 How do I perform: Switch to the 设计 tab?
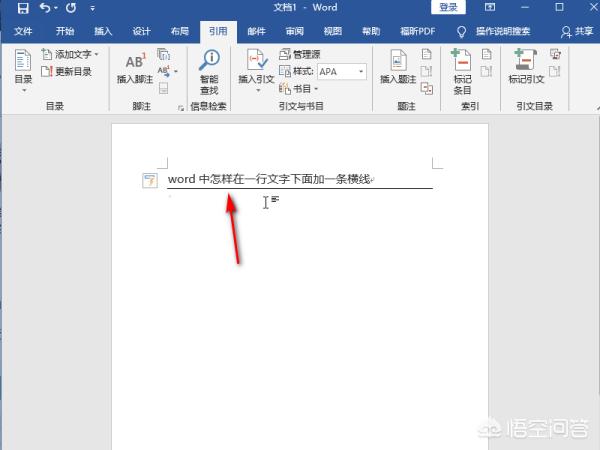tap(141, 31)
